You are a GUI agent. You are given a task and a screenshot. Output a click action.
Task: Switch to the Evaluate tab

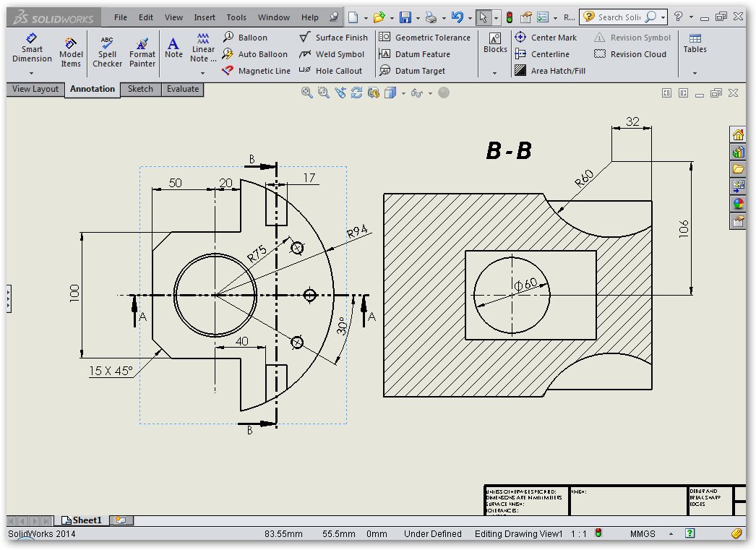[183, 89]
